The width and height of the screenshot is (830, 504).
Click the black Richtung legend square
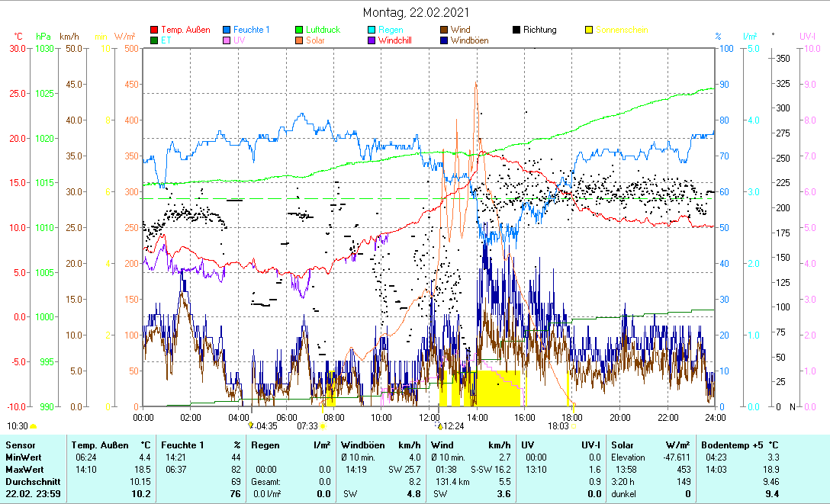(x=516, y=30)
